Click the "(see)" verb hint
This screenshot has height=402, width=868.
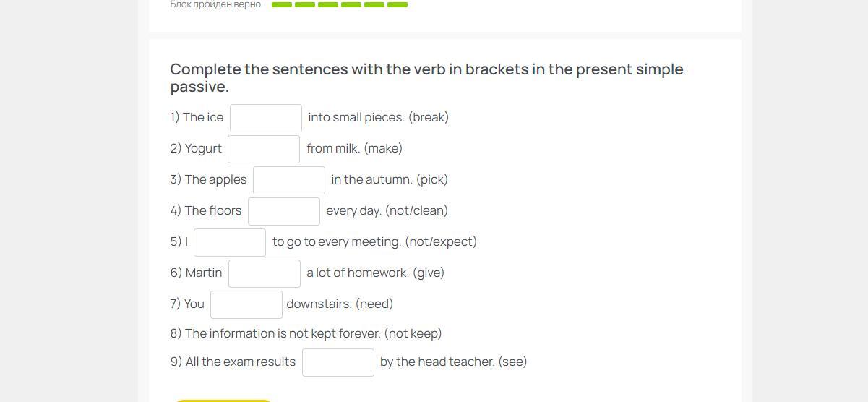pyautogui.click(x=512, y=362)
